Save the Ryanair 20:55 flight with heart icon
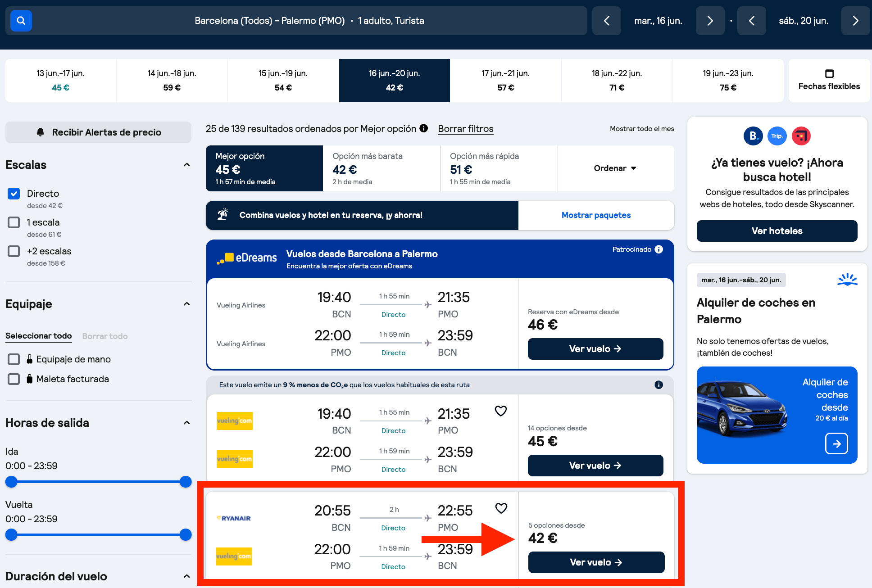Viewport: 872px width, 588px height. pos(501,508)
